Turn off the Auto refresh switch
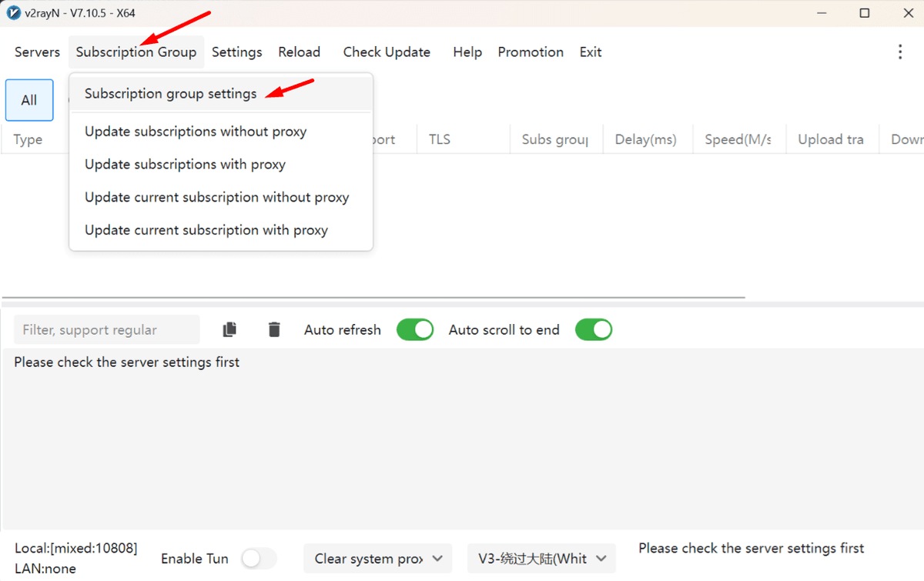Screen dimensions: 924x581 (415, 329)
